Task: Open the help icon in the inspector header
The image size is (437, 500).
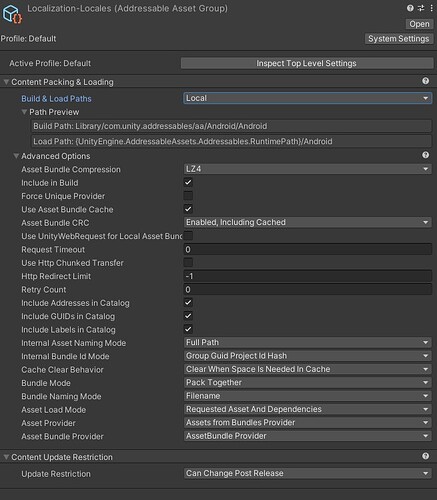Action: tap(410, 8)
